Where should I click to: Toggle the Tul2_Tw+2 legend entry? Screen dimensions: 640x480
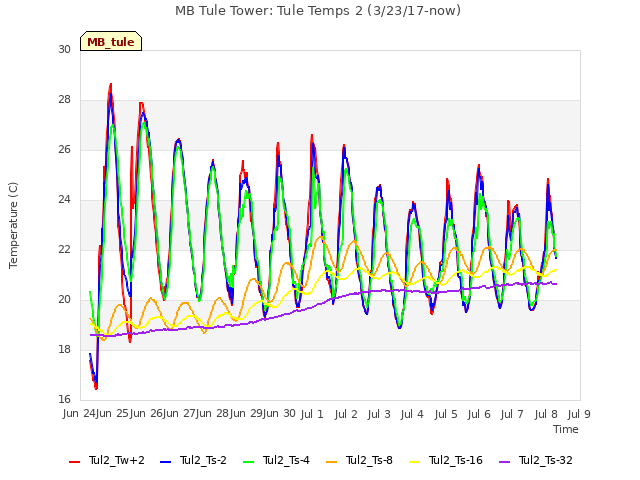click(x=107, y=460)
